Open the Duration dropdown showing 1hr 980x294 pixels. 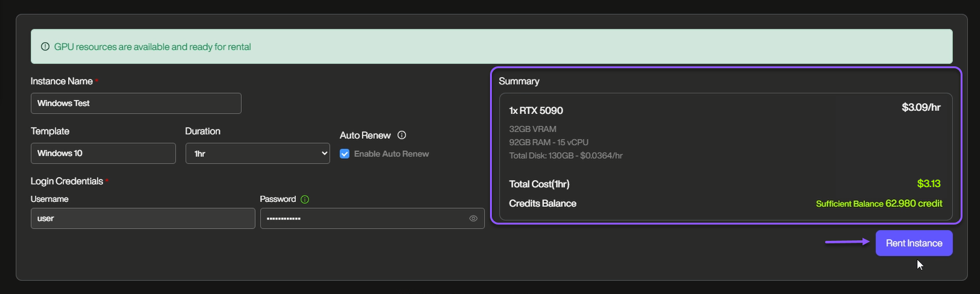[x=257, y=153]
